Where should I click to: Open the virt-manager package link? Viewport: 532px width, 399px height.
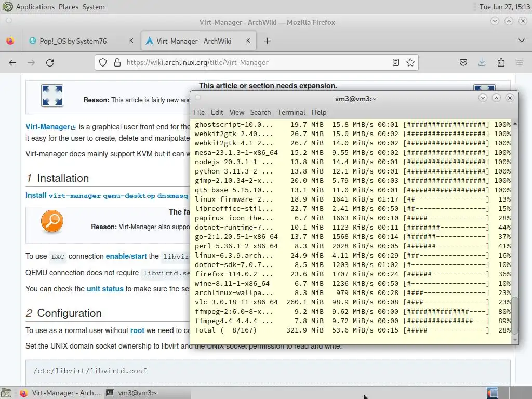point(75,196)
